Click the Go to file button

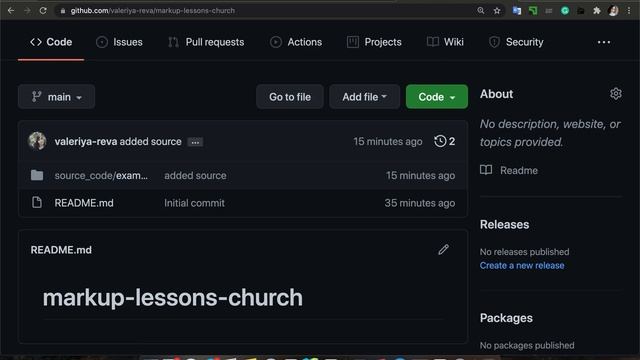(290, 97)
